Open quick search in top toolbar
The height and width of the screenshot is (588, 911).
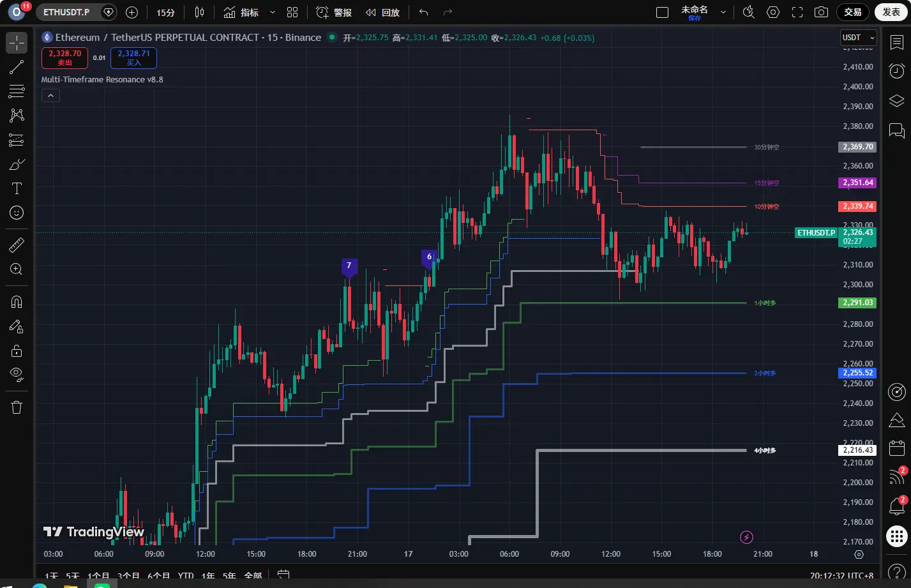click(x=749, y=12)
